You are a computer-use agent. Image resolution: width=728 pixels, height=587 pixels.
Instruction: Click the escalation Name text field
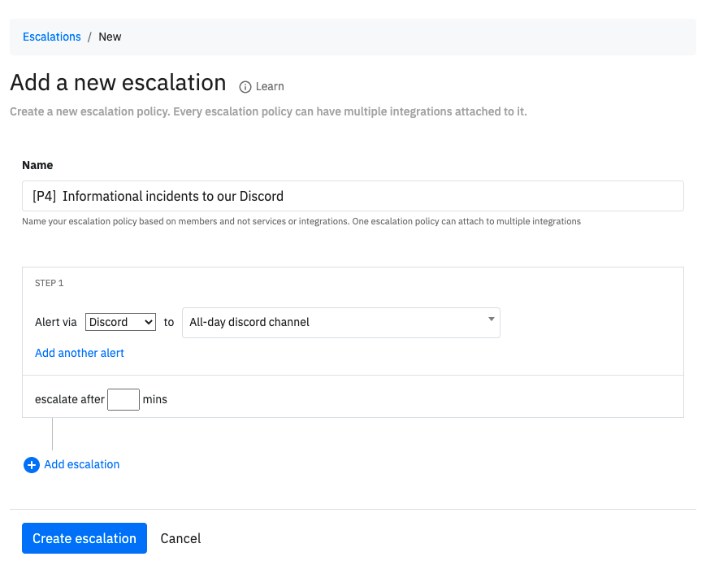[353, 196]
